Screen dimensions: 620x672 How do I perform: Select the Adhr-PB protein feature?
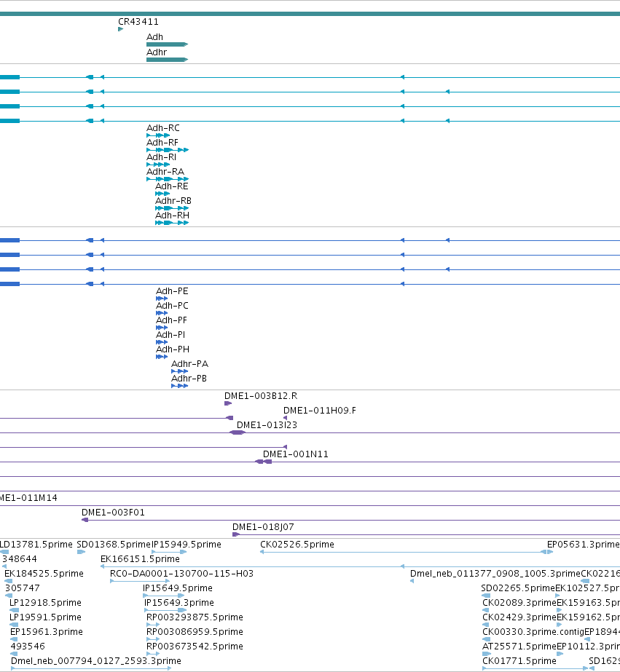point(180,386)
